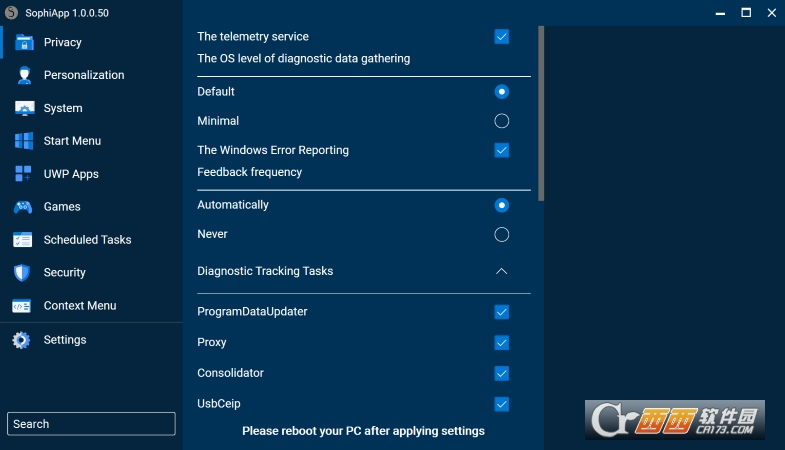Click the Personalization person icon

tap(23, 75)
